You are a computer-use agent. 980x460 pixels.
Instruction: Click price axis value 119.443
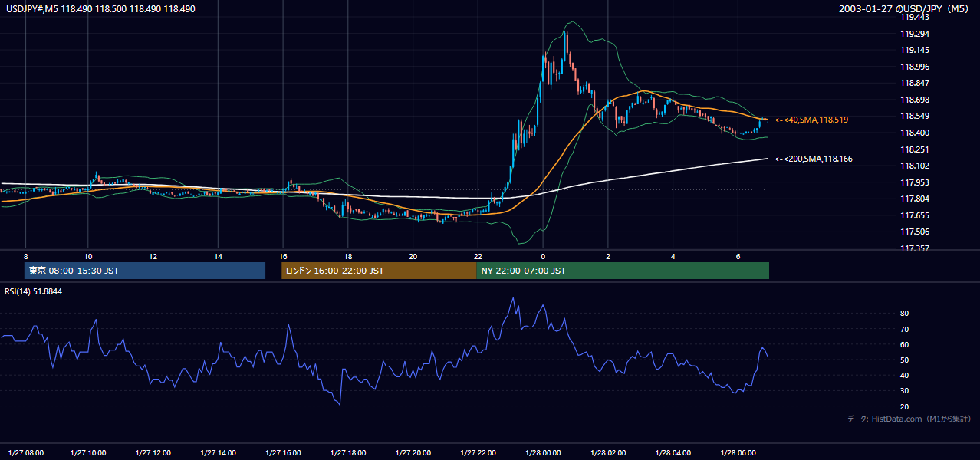916,17
